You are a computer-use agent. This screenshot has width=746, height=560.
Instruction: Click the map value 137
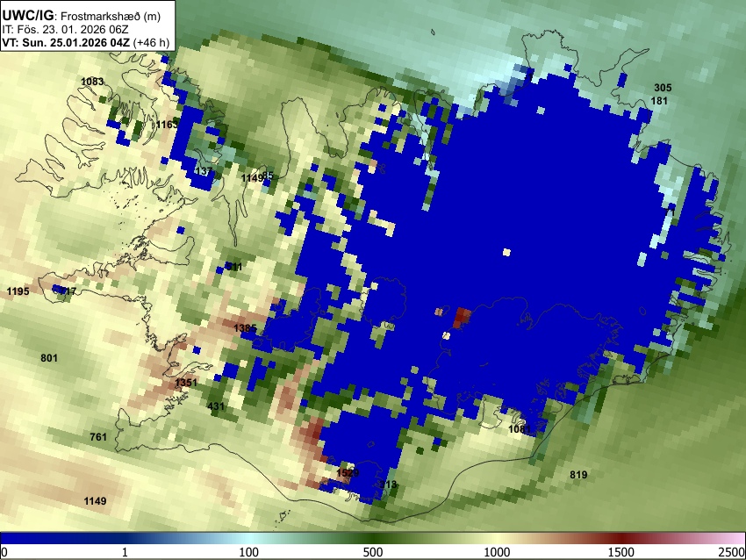[204, 171]
